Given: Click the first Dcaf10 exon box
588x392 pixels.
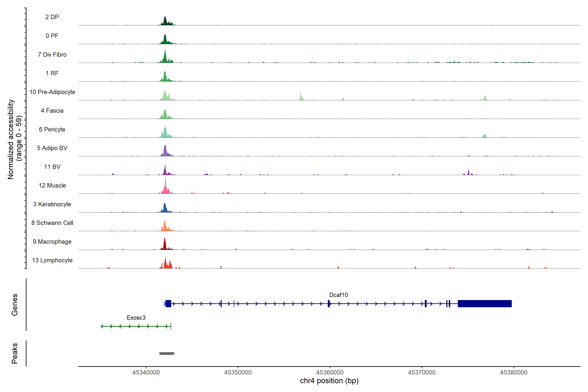Looking at the screenshot, I should point(168,303).
